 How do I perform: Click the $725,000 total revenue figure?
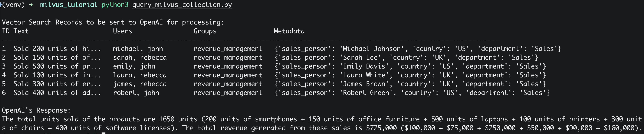381,128
